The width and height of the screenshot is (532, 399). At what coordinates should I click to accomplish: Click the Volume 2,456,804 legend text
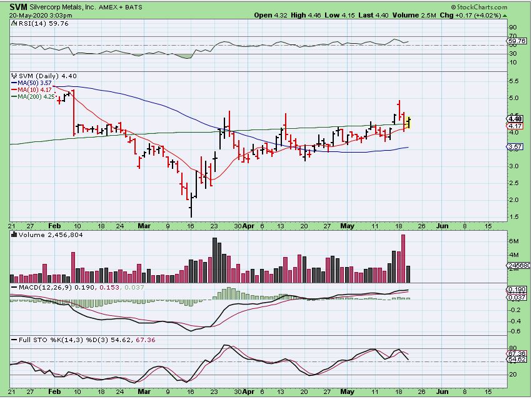[x=51, y=235]
